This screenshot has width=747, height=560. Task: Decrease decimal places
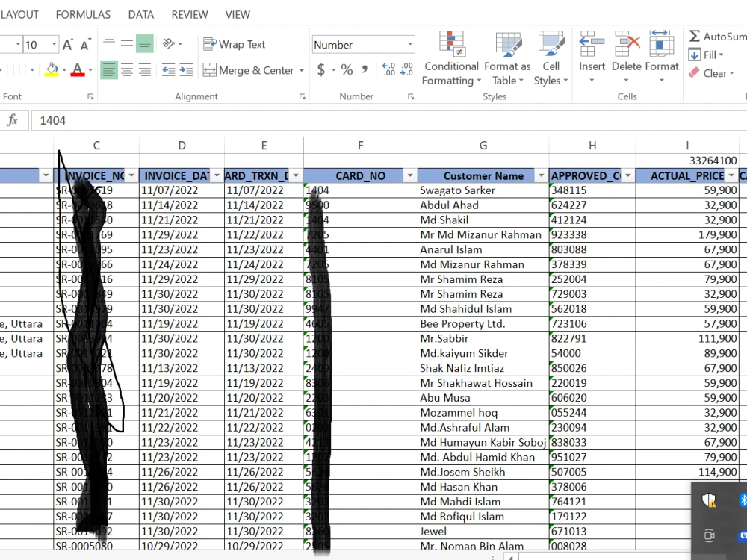[x=406, y=70]
